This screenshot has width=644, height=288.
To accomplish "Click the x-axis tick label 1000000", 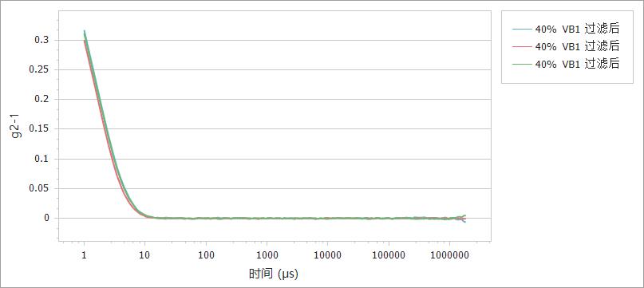I will click(449, 255).
